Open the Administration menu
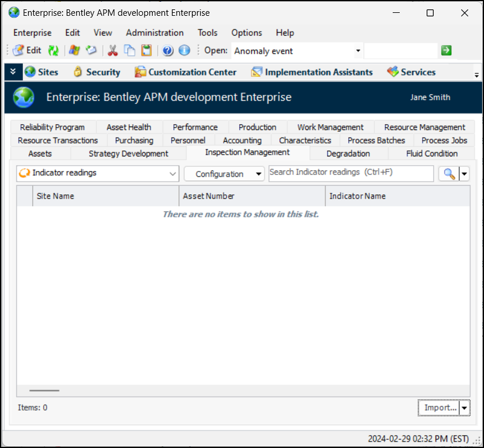This screenshot has height=448, width=484. coord(155,33)
